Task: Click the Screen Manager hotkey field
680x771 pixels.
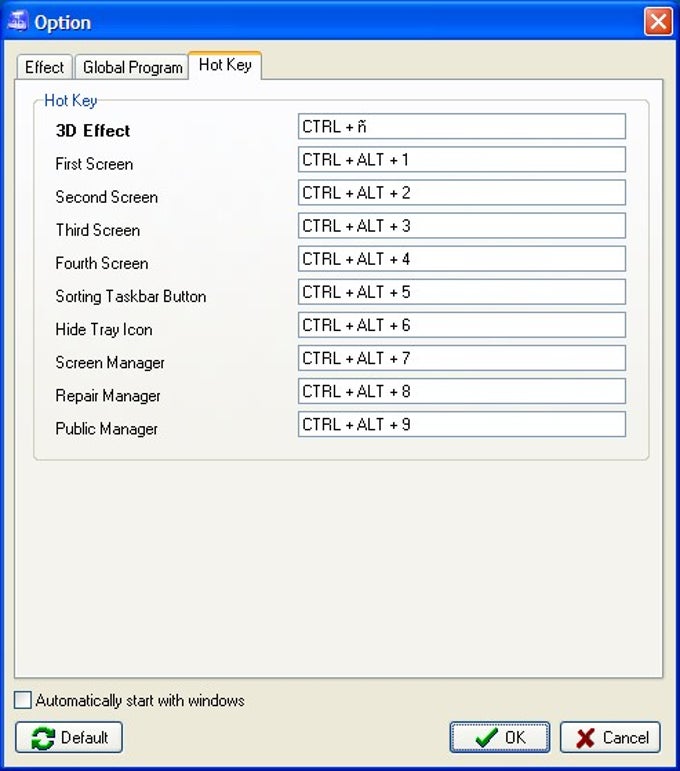Action: (462, 358)
